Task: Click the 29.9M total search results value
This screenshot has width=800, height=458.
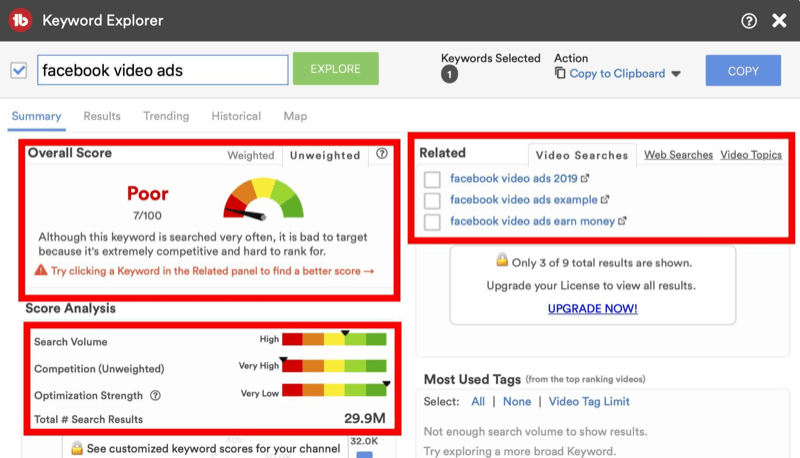Action: coord(365,418)
